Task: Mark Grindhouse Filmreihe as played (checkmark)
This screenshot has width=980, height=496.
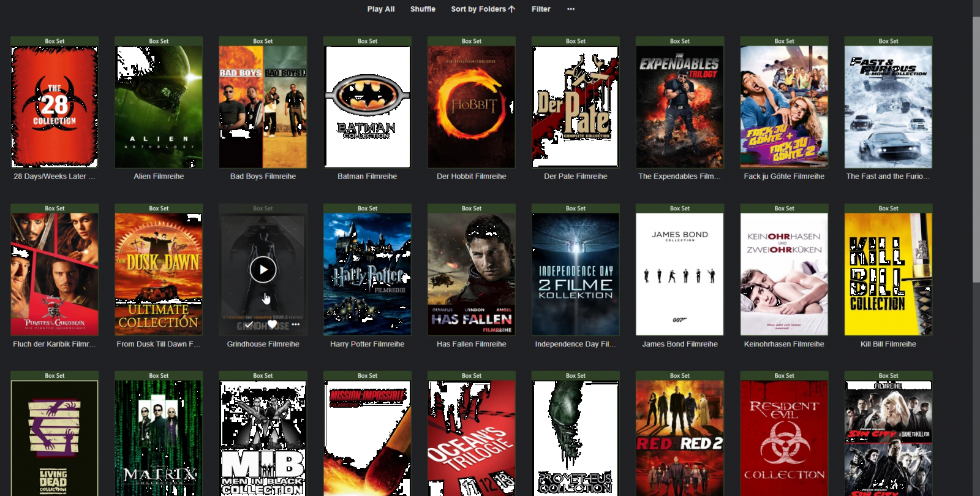Action: click(x=249, y=324)
